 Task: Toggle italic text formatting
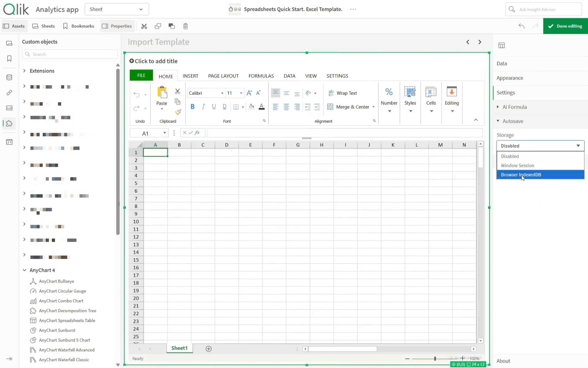pos(203,107)
